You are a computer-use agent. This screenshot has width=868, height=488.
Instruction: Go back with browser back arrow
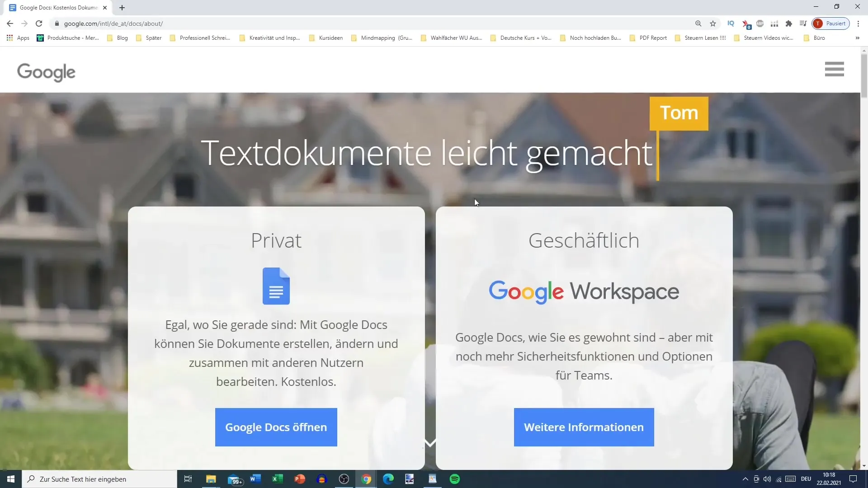point(10,23)
